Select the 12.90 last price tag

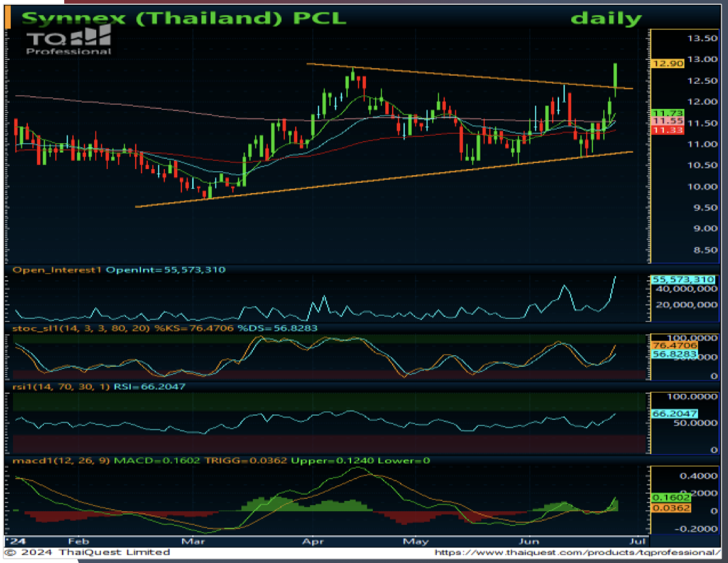coord(667,63)
